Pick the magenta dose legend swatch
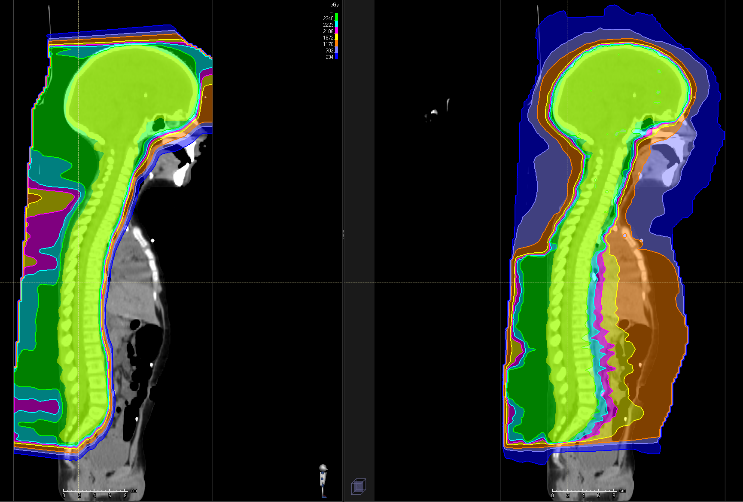Image resolution: width=743 pixels, height=502 pixels. point(336,31)
